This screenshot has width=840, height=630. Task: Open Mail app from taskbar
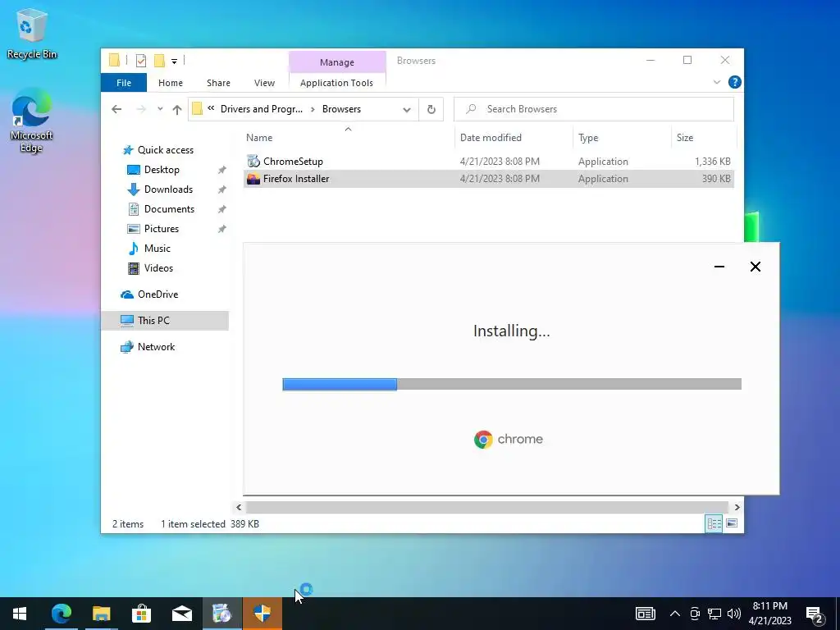[181, 614]
